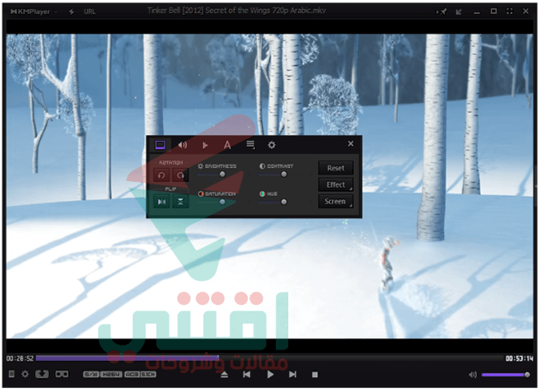Click the lightning bolt quick-open icon

pos(71,12)
